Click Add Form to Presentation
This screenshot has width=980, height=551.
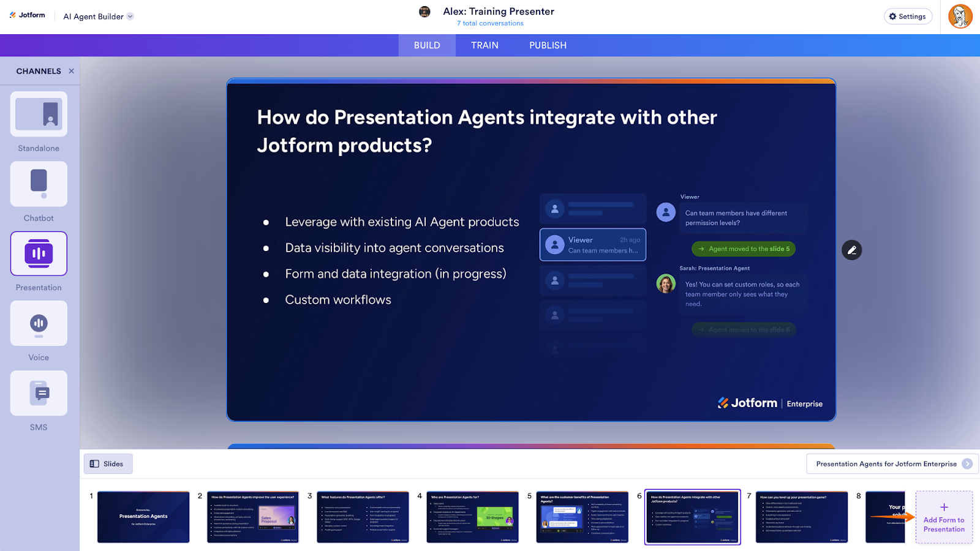pos(944,517)
